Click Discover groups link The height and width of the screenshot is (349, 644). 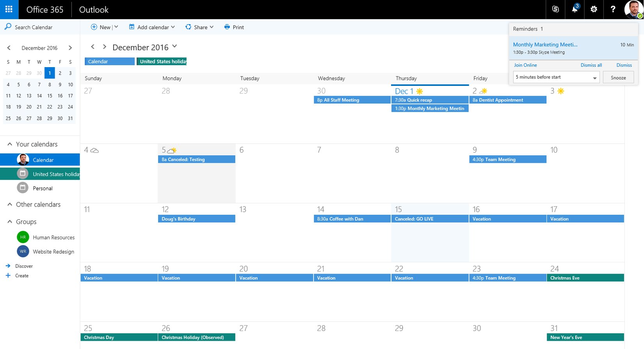(x=20, y=266)
